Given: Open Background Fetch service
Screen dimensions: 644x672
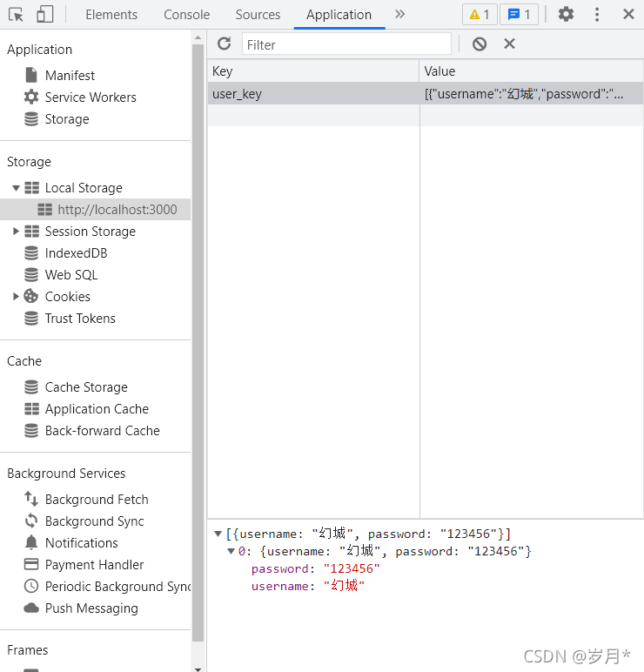Looking at the screenshot, I should pyautogui.click(x=95, y=500).
